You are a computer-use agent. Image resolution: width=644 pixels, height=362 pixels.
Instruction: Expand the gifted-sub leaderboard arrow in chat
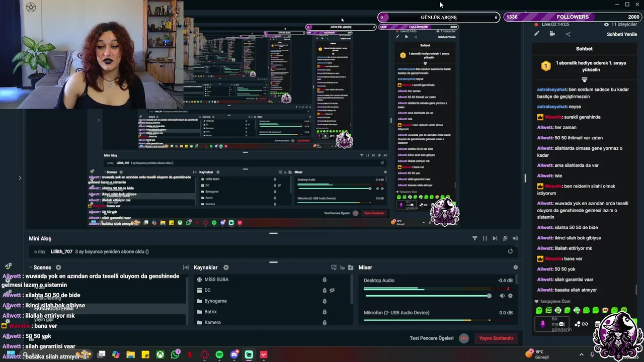(x=584, y=79)
